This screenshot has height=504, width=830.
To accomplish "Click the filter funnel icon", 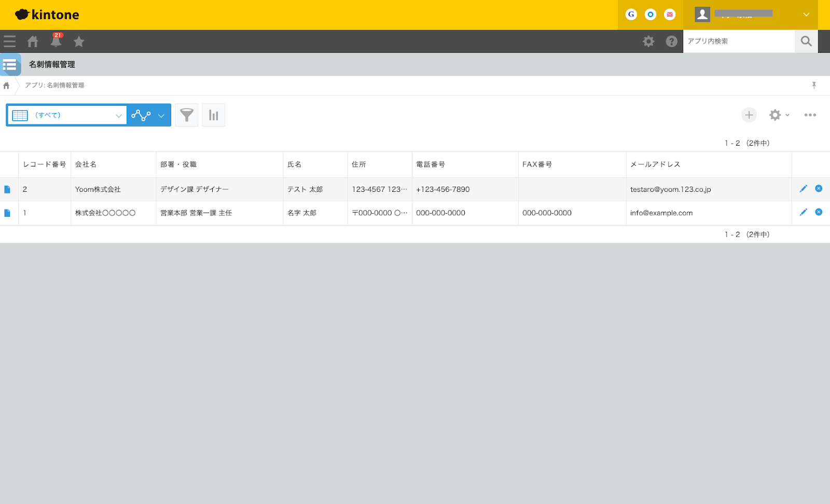I will [187, 115].
